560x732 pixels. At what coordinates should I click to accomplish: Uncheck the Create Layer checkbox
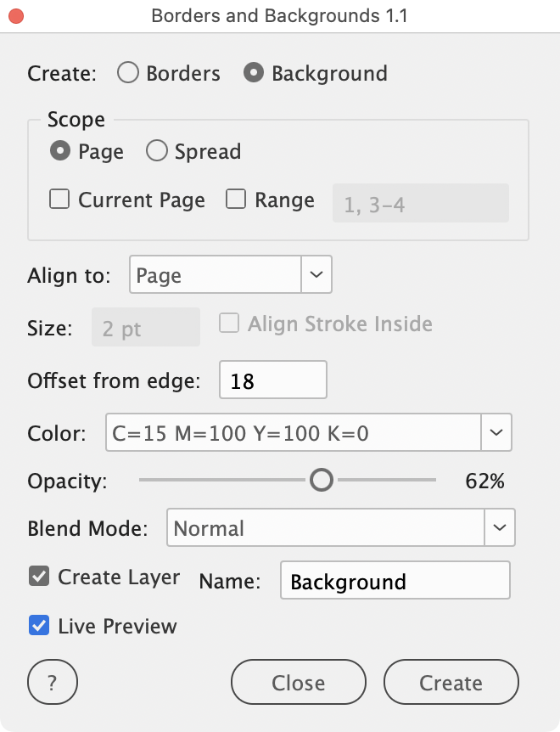coord(39,577)
